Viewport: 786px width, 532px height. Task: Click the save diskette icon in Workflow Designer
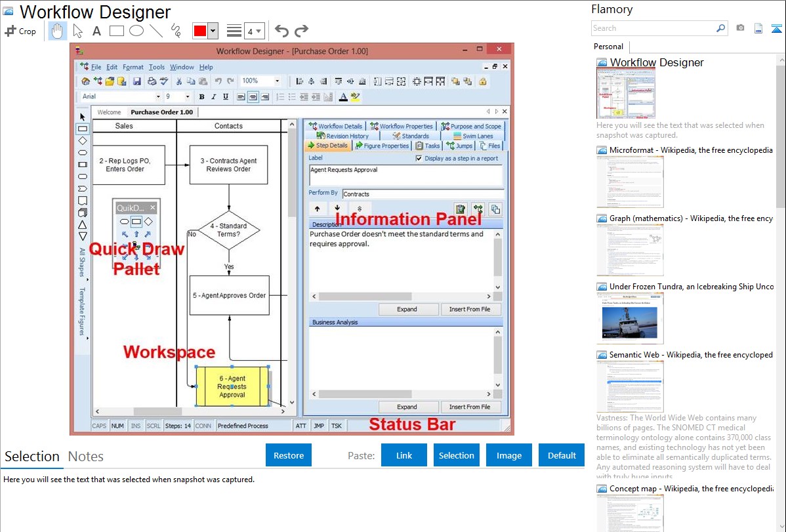point(136,81)
